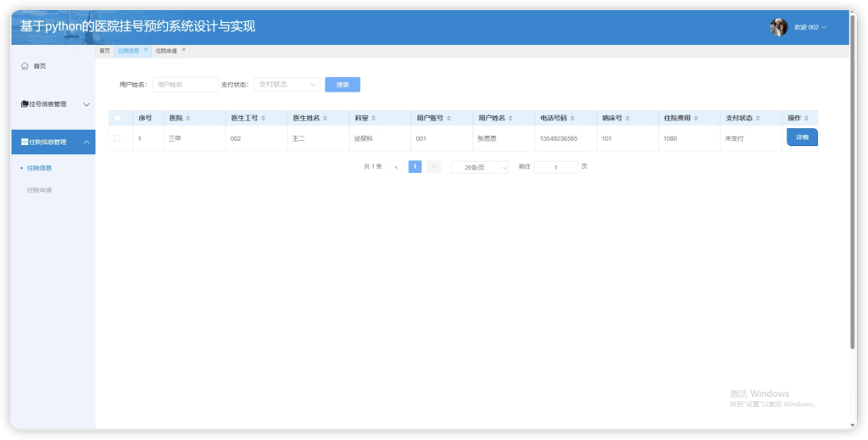Tick the select-all checkbox in table header
This screenshot has height=440, width=868.
click(x=117, y=118)
